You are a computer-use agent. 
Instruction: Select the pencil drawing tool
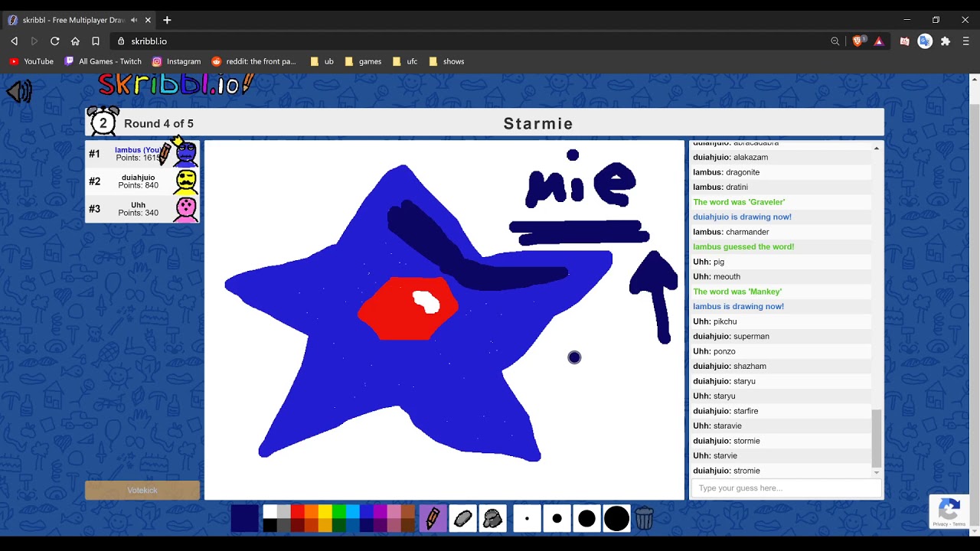(x=433, y=518)
